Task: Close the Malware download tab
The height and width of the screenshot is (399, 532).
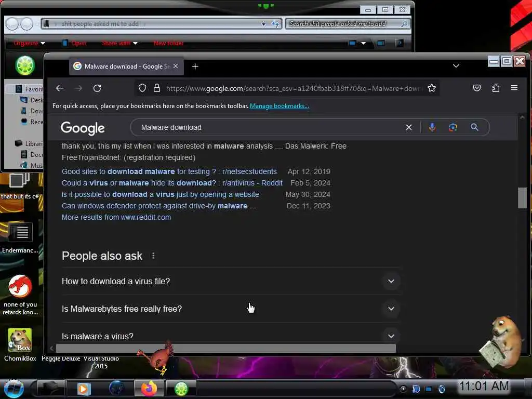Action: [176, 66]
